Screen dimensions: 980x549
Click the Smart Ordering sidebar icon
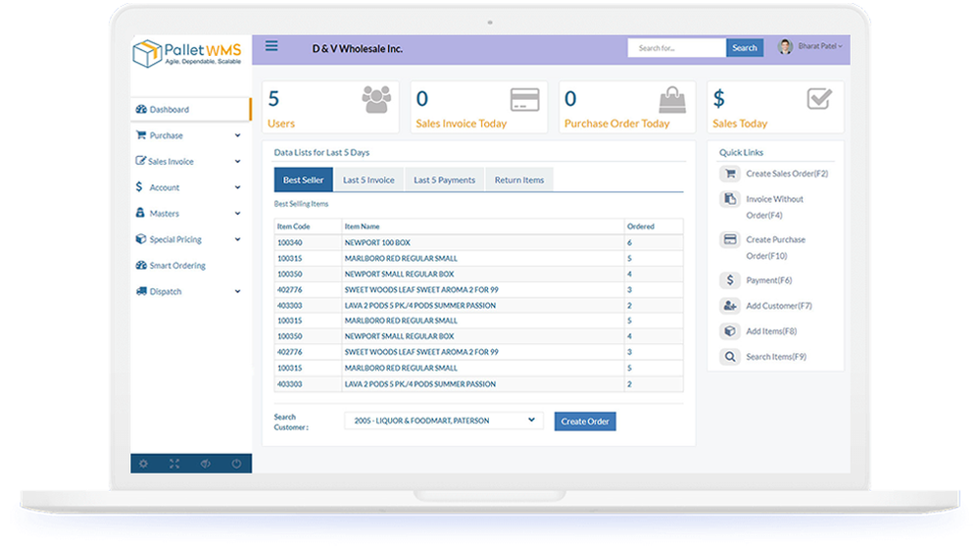141,265
